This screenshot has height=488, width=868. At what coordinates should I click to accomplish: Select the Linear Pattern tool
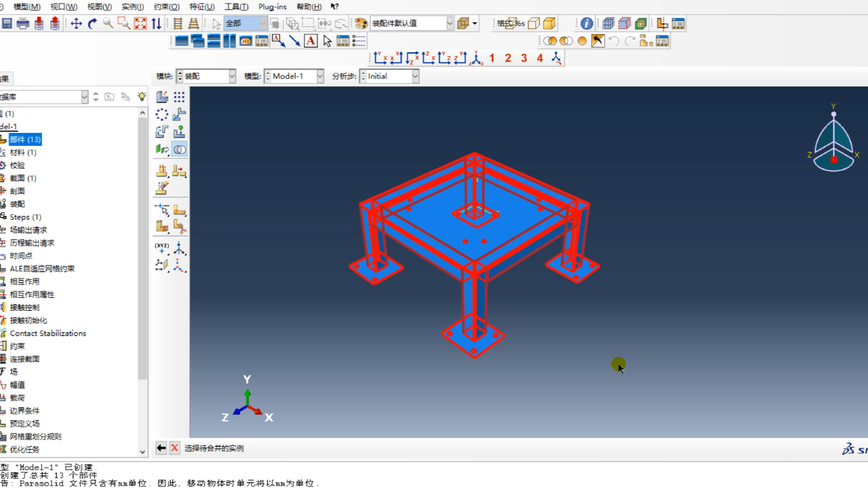[x=179, y=96]
